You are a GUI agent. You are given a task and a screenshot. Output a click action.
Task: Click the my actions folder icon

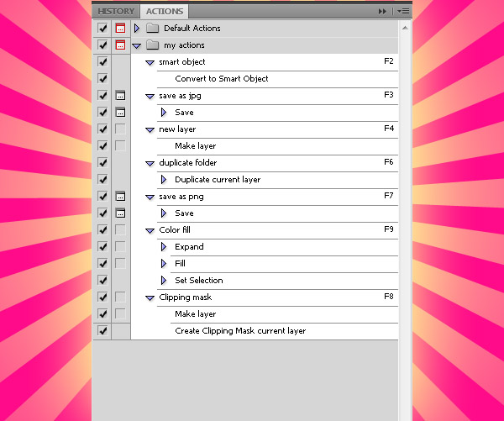152,45
